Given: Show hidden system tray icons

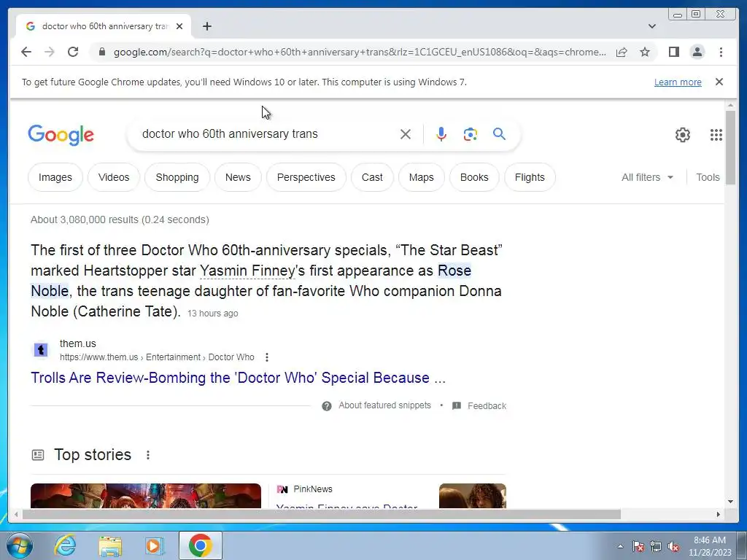Looking at the screenshot, I should coord(620,546).
